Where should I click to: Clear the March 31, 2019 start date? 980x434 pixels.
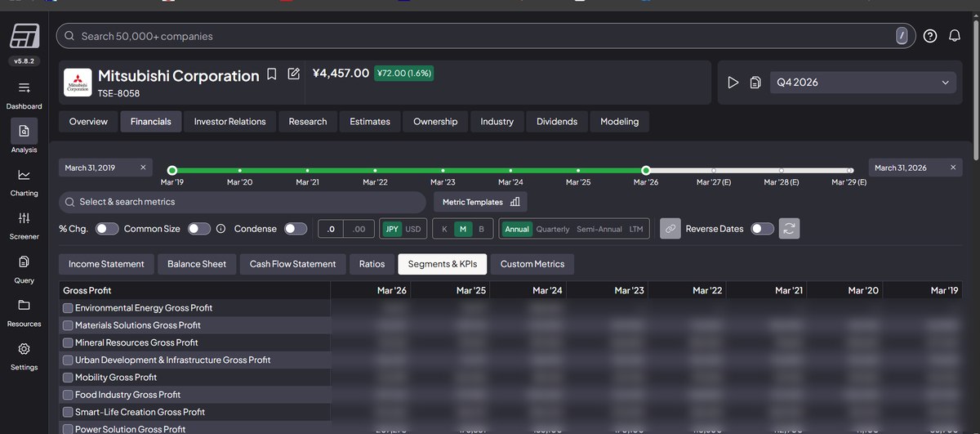(143, 168)
